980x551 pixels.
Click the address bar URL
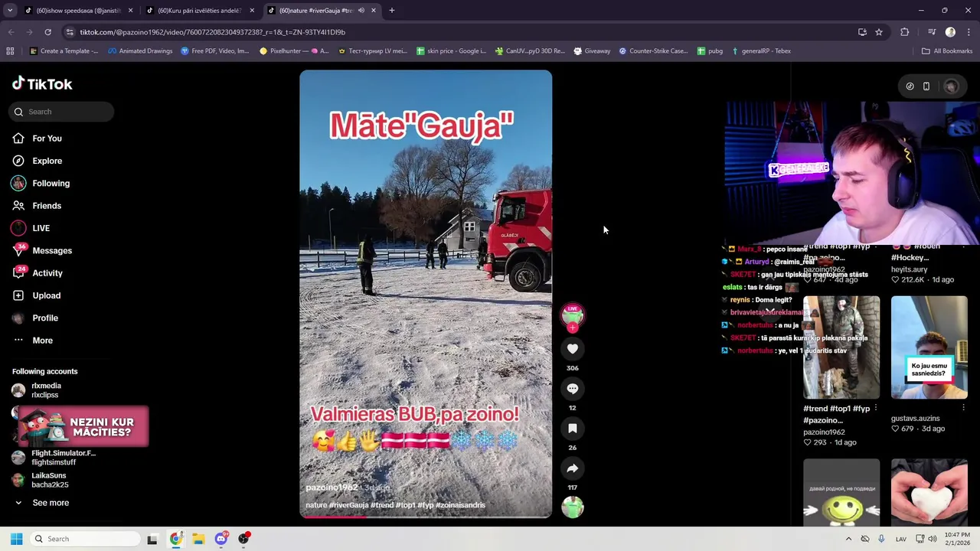pos(213,32)
